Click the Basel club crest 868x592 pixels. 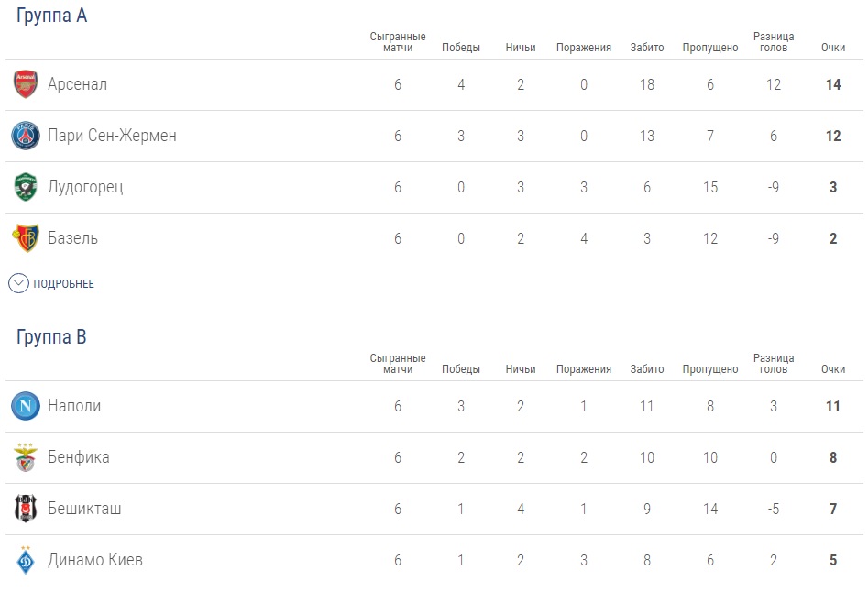(x=26, y=238)
